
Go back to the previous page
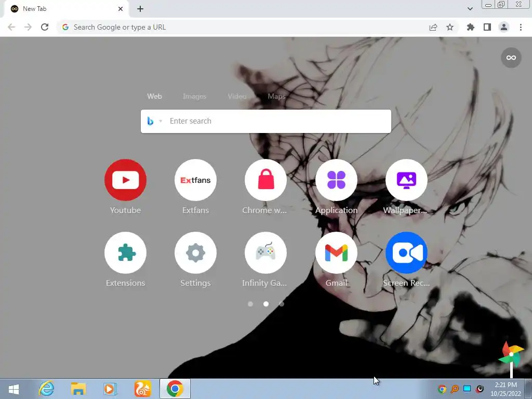(x=11, y=27)
